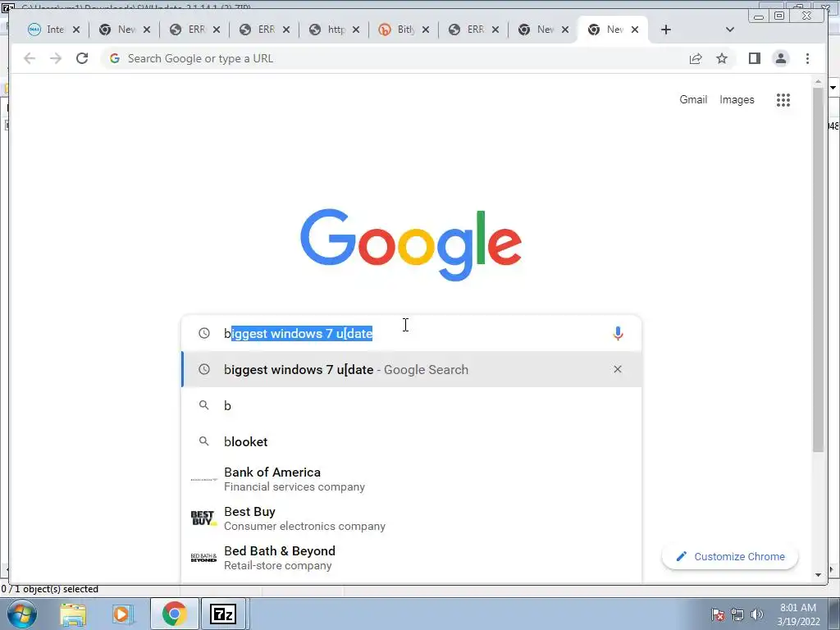This screenshot has height=630, width=840.
Task: Switch to the first ERR tab
Action: 189,30
